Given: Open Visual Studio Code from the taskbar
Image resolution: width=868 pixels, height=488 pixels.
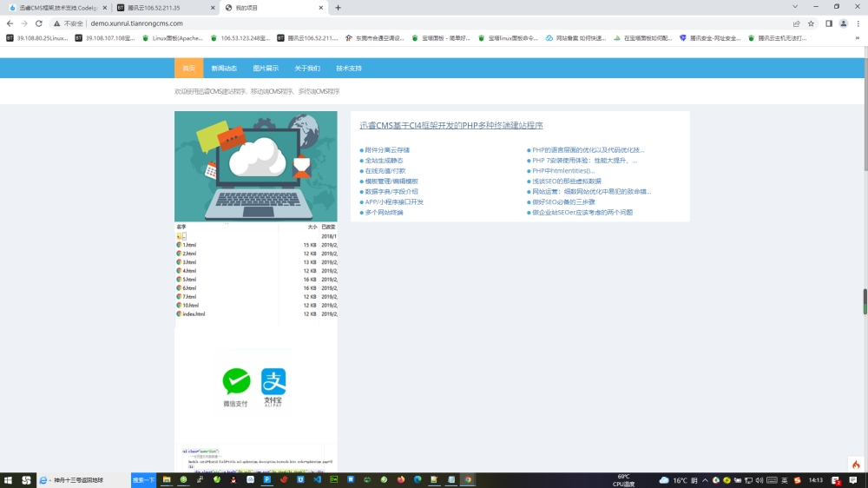Looking at the screenshot, I should pos(317,479).
